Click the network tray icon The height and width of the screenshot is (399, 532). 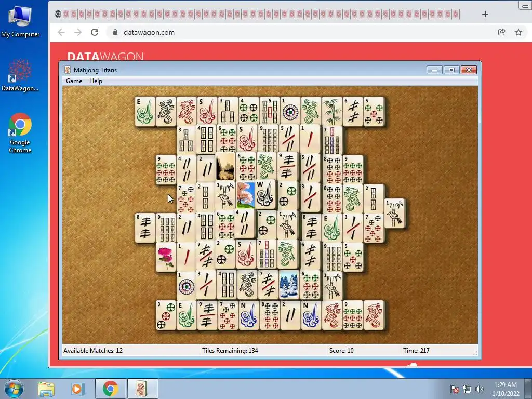(x=467, y=389)
